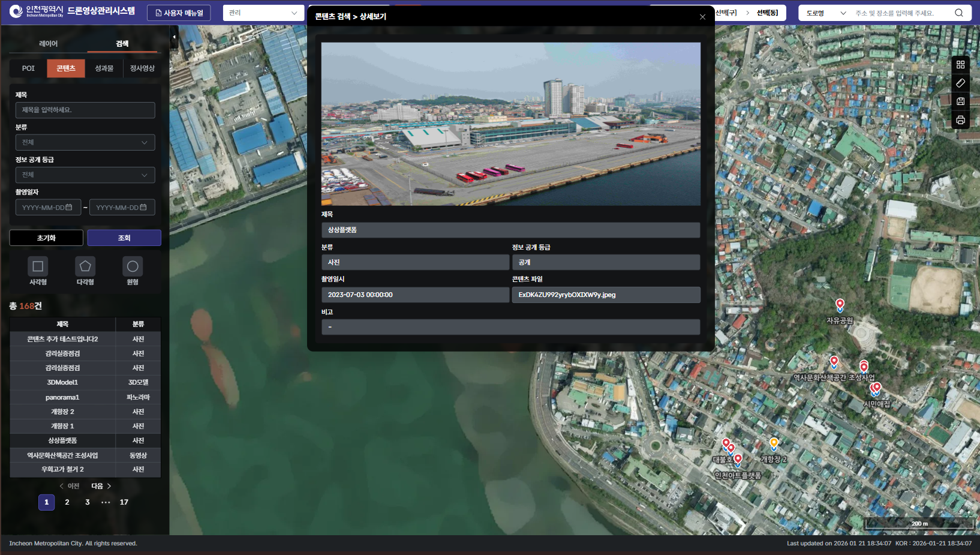Viewport: 980px width, 555px height.
Task: Click the printer icon on the map toolbar
Action: 960,120
